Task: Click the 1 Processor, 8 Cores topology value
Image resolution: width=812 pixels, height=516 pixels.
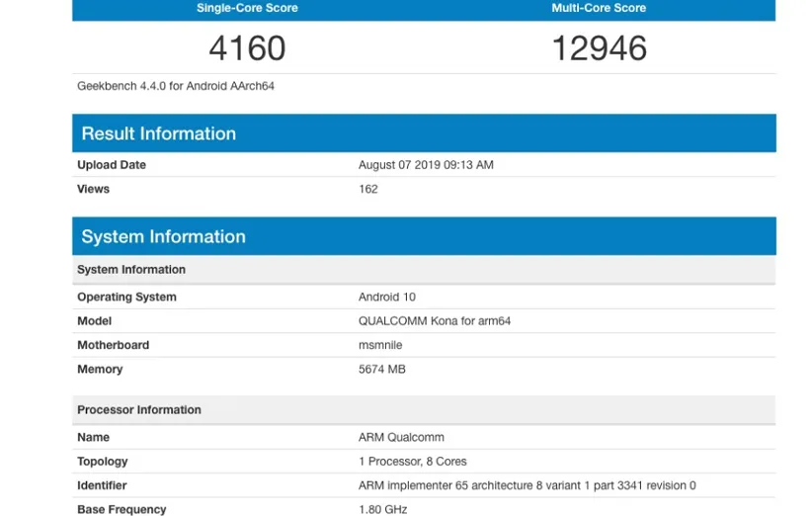Action: tap(412, 461)
